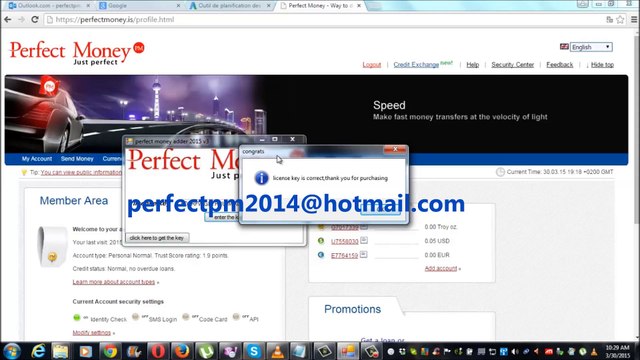Click the info icon in the congrats dialog
The height and width of the screenshot is (360, 640).
coord(261,178)
